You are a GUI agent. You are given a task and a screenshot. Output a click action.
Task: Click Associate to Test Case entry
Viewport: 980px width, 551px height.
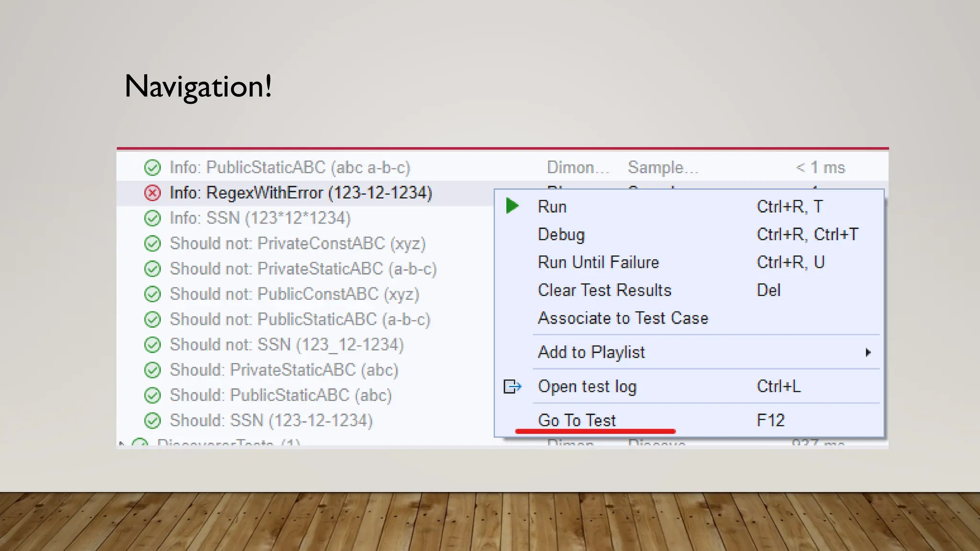pos(623,318)
